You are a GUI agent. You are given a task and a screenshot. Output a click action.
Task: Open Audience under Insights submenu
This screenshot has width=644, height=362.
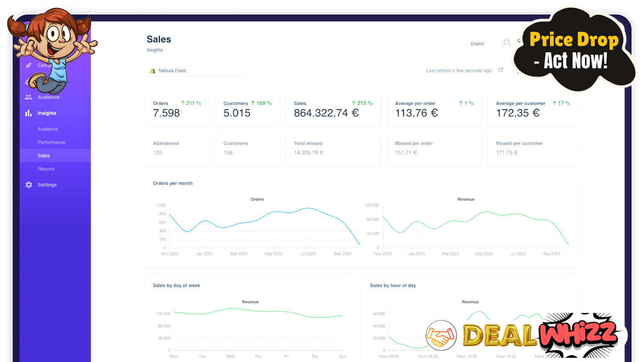48,129
